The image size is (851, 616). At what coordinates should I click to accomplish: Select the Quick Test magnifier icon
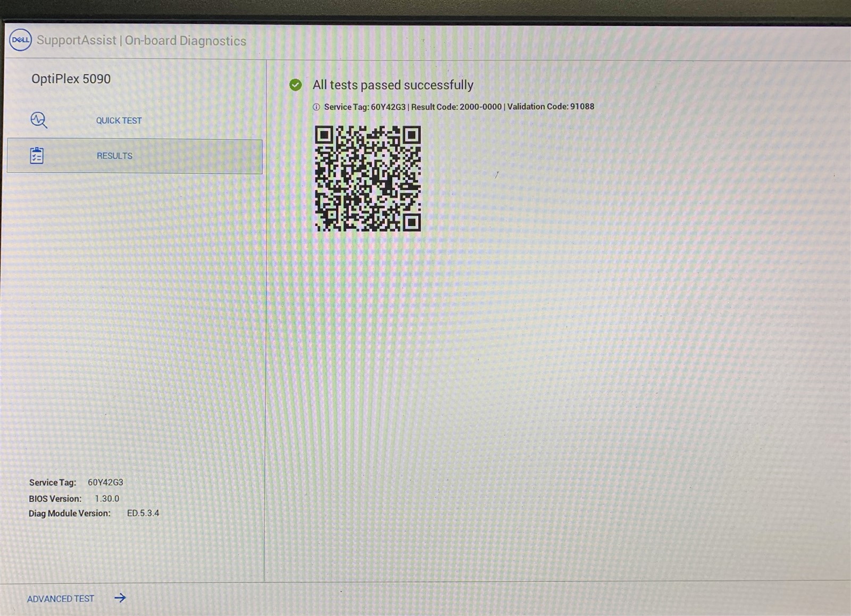coord(38,120)
